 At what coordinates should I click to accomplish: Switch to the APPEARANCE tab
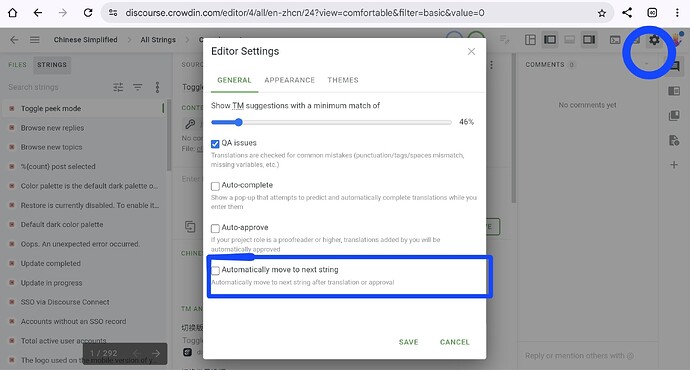[290, 80]
